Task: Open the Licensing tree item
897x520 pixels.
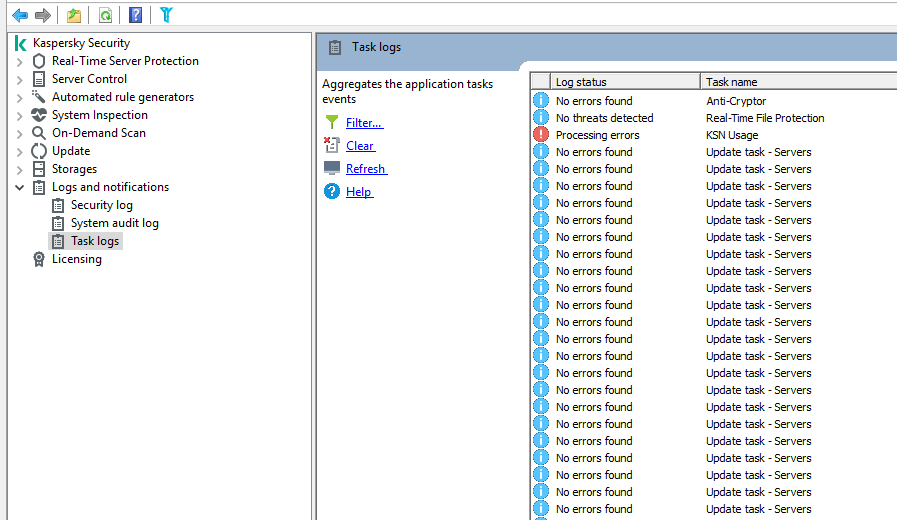Action: 77,259
